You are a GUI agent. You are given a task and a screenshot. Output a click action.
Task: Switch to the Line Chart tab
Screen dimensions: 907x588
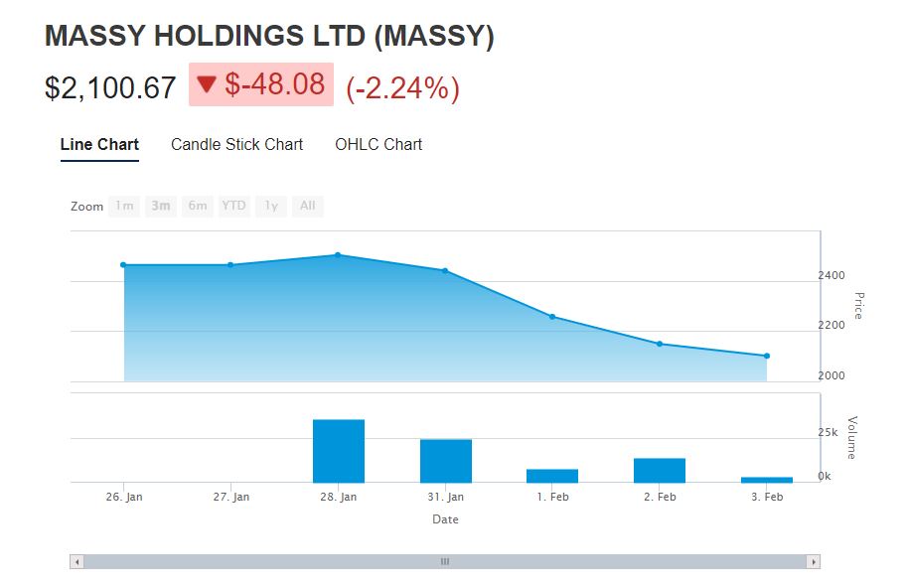[99, 145]
